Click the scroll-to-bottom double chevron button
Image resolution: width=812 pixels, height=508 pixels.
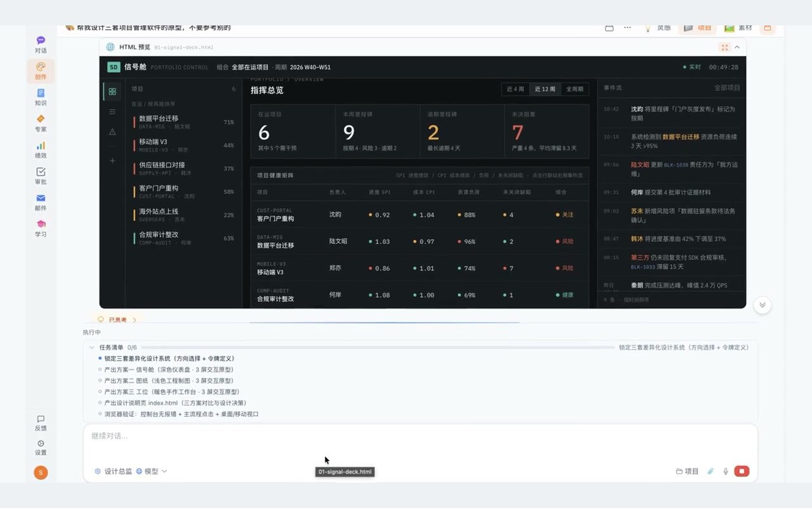point(763,305)
